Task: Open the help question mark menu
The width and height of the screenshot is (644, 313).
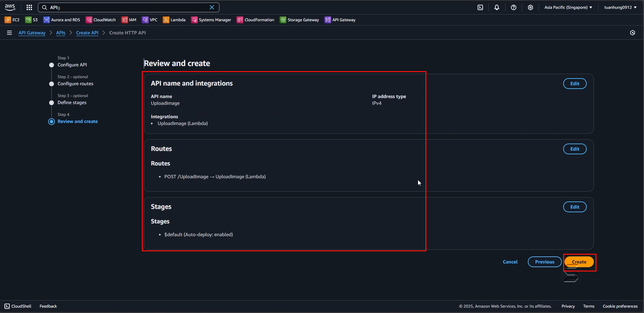Action: (514, 7)
